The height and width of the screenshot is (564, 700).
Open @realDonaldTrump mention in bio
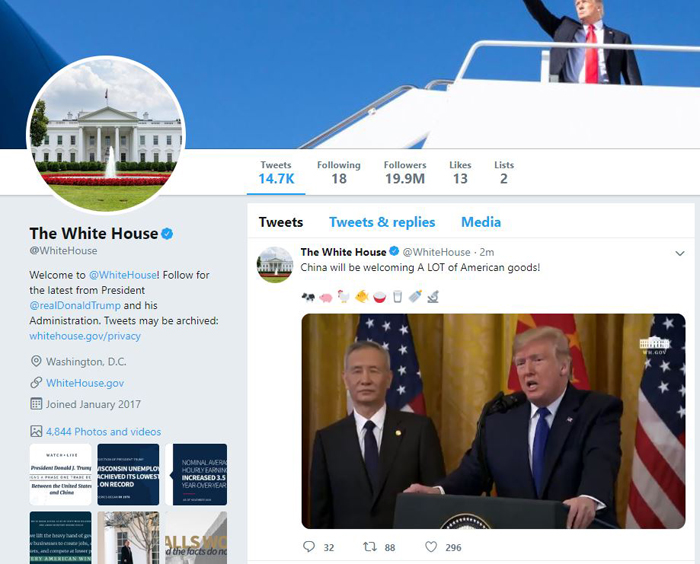tap(75, 305)
